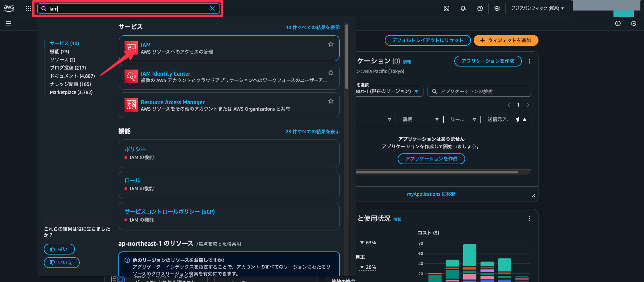Favorite Resource Access Manager with star
The image size is (644, 282).
coord(331,101)
